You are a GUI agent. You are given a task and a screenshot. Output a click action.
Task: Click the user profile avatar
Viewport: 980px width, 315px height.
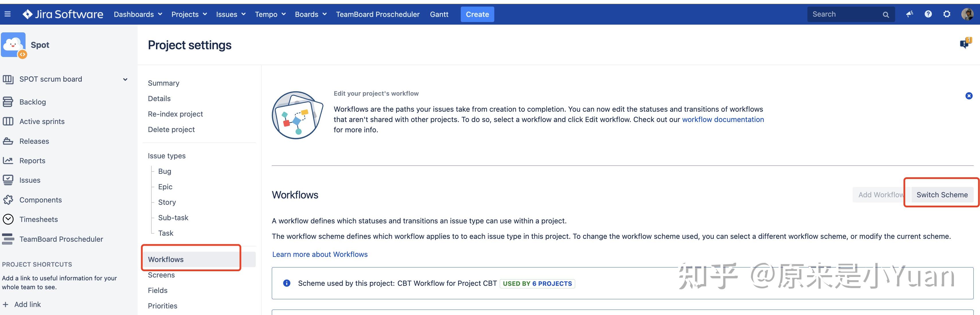click(x=967, y=14)
